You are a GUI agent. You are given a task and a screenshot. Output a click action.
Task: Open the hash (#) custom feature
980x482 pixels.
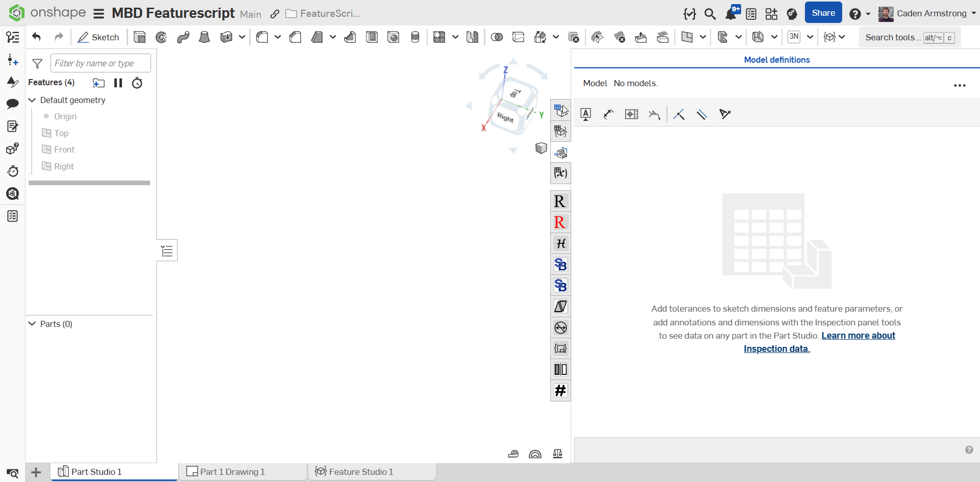(560, 391)
